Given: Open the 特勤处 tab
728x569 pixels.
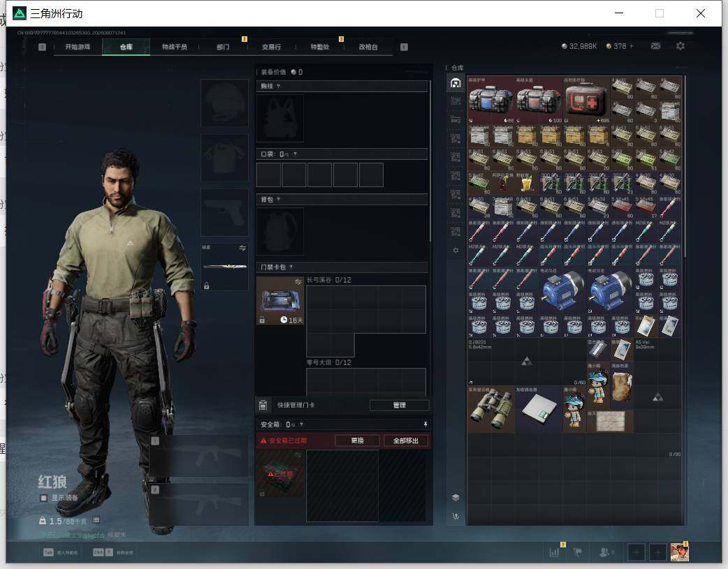Looking at the screenshot, I should pos(319,47).
